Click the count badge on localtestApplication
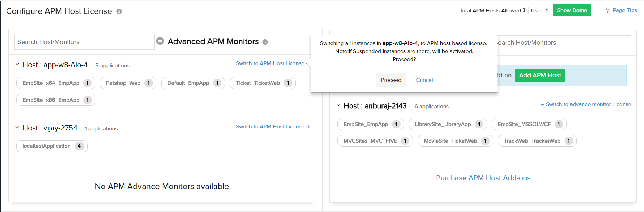 [x=79, y=146]
